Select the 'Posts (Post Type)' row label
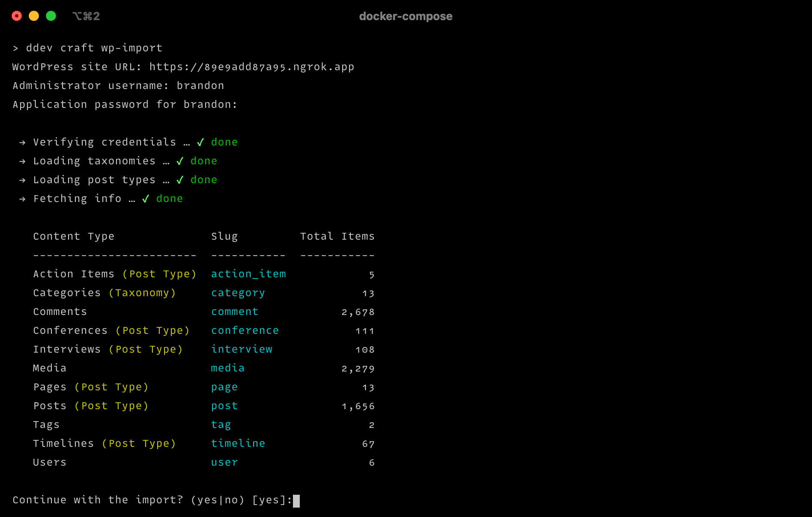812x517 pixels. pos(91,406)
